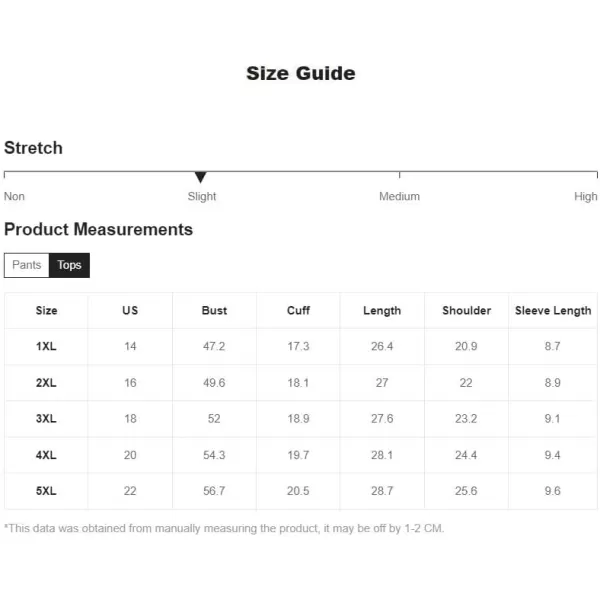Select the 3XL size row
This screenshot has width=600, height=600.
click(301, 419)
